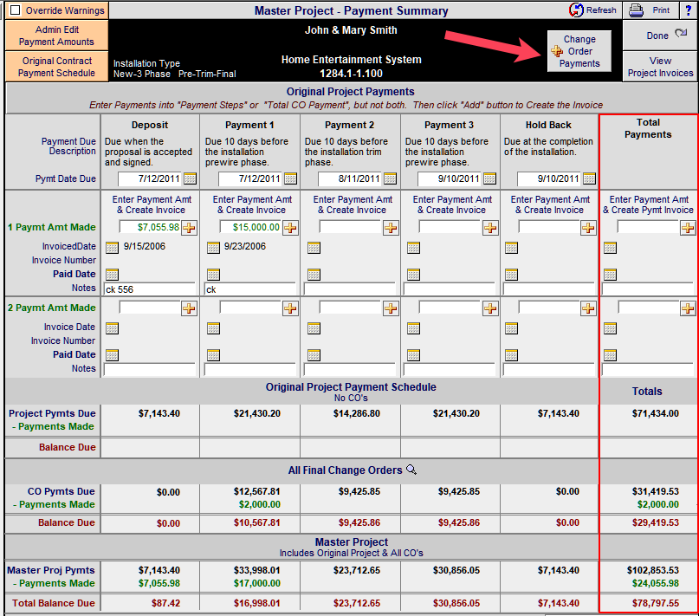Add invoice for Hold Back row 1 payment

(588, 228)
